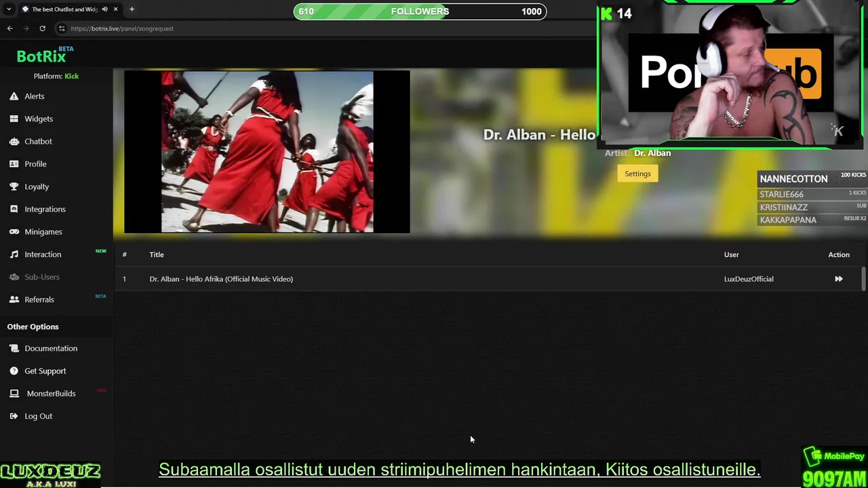Image resolution: width=868 pixels, height=488 pixels.
Task: Click the Interaction music note icon
Action: coord(14,254)
